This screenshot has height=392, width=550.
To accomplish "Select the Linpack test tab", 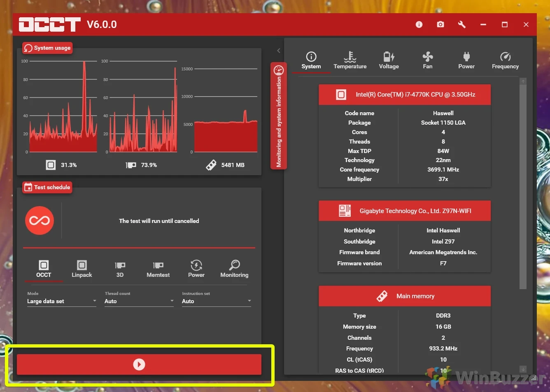I will 82,269.
